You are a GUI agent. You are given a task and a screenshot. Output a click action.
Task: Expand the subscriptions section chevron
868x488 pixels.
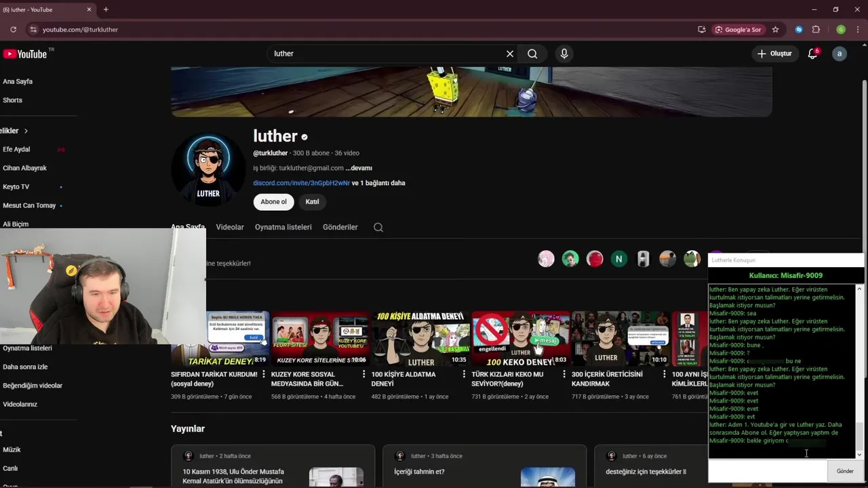tap(26, 131)
